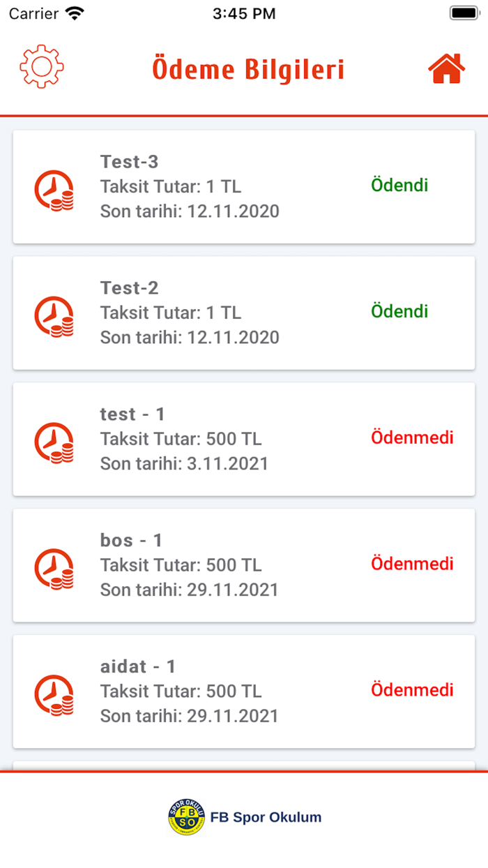Click the green Ödendi status on Test-3
The image size is (488, 868).
pyautogui.click(x=399, y=186)
